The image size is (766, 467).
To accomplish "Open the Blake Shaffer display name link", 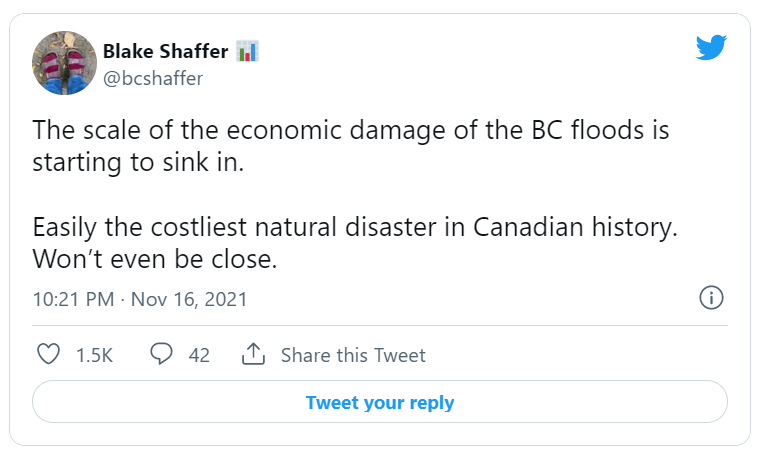I will (x=165, y=51).
